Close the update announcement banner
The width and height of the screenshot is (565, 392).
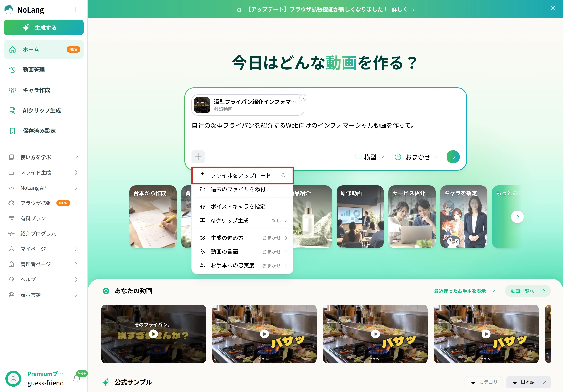pos(552,8)
